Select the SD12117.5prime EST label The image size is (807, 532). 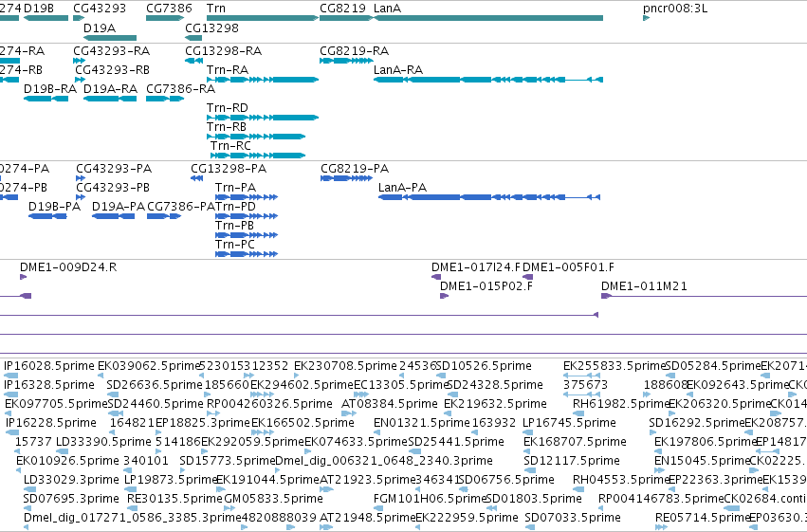(x=571, y=462)
